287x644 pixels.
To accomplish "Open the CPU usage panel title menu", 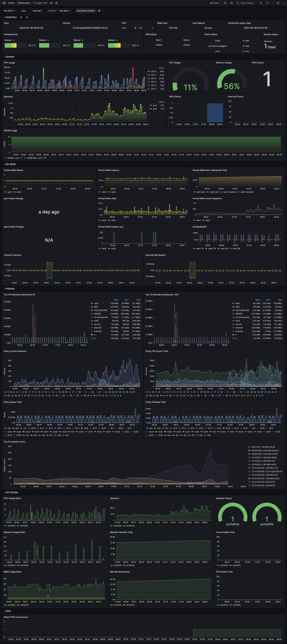I will pyautogui.click(x=9, y=63).
